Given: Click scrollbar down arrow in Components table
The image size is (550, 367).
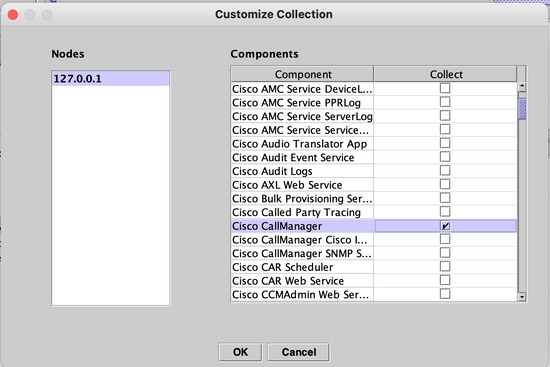Looking at the screenshot, I should pyautogui.click(x=522, y=297).
